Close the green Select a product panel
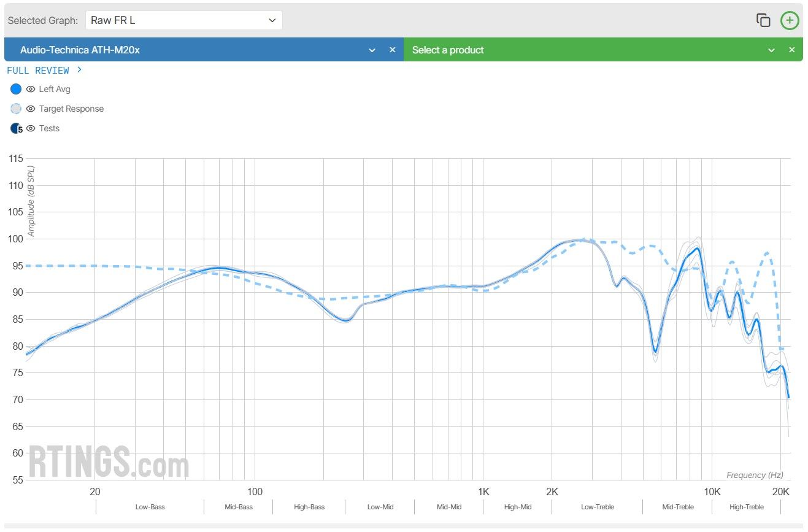Image resolution: width=808 pixels, height=532 pixels. pos(792,50)
